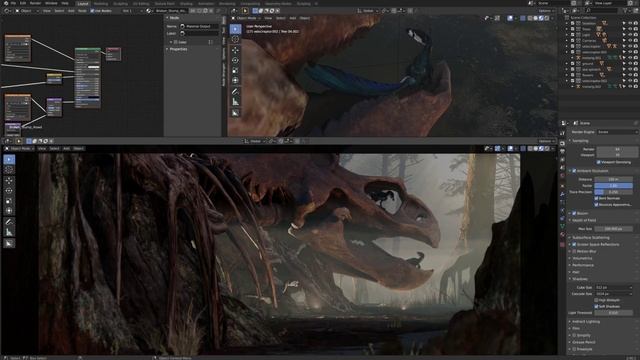Choose the Transform tool in lower viewport
The image size is (640, 360).
pos(9,211)
